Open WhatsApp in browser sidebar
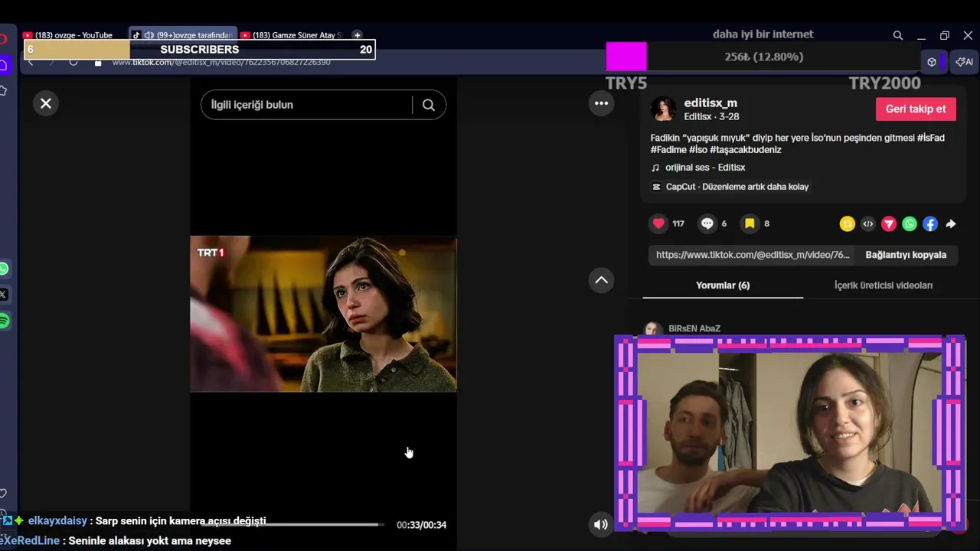Image resolution: width=980 pixels, height=551 pixels. click(x=4, y=269)
